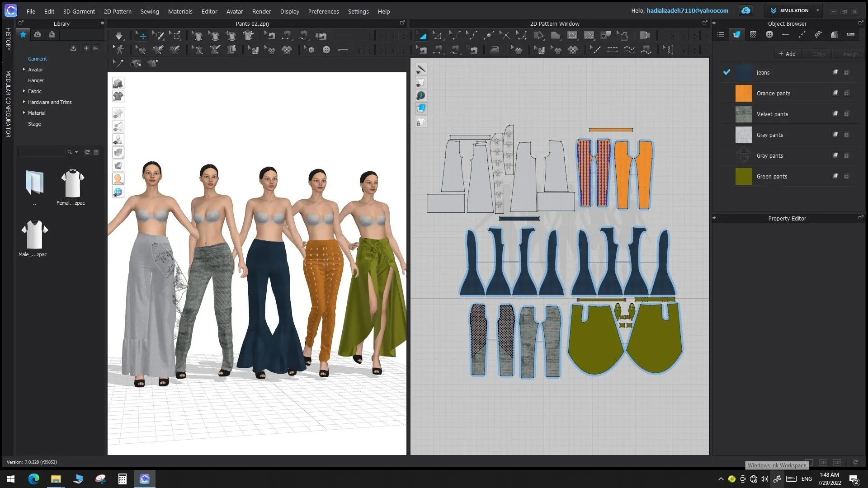Click the avatar walking motion icon
The width and height of the screenshot is (868, 488).
click(x=119, y=50)
